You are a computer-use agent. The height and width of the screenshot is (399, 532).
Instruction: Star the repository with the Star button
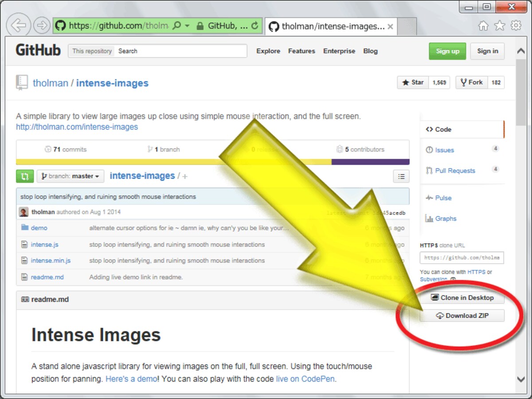point(413,82)
